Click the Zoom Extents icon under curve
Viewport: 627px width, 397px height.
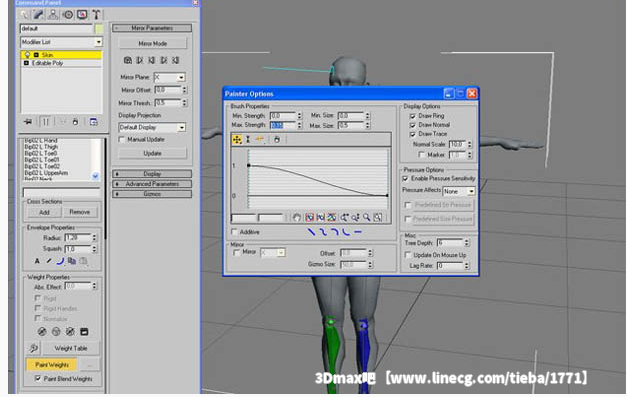coord(310,217)
